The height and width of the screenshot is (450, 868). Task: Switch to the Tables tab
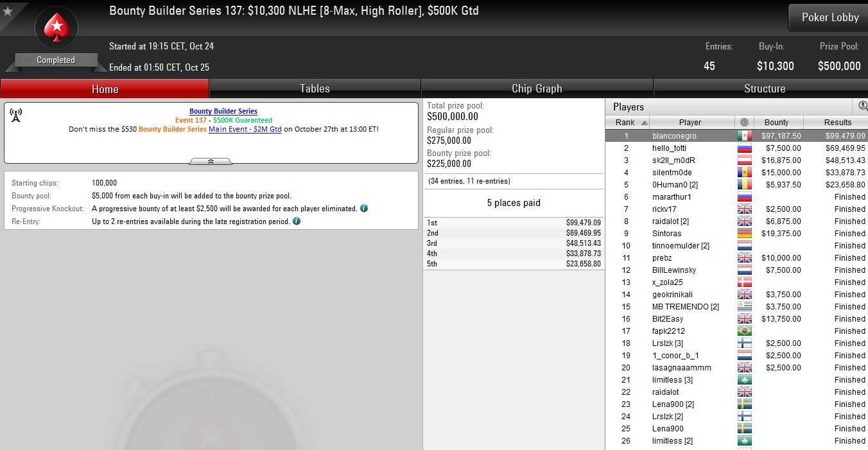315,89
